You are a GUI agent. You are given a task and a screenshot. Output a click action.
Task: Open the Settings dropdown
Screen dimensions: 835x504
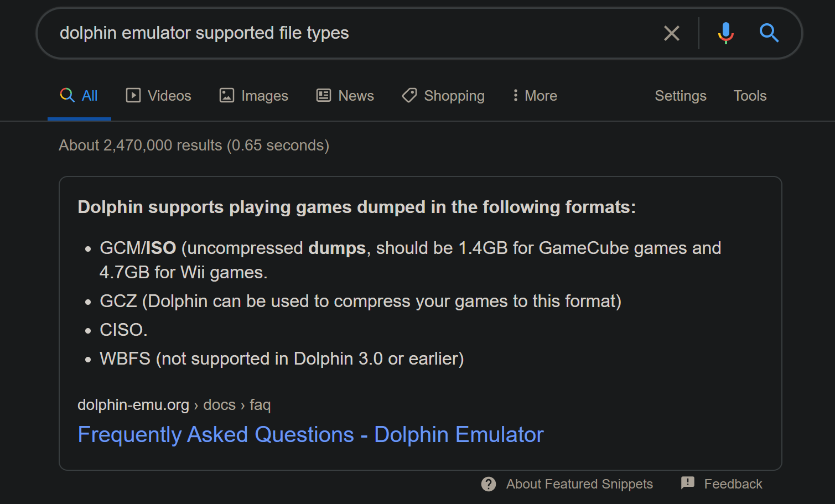(x=681, y=96)
